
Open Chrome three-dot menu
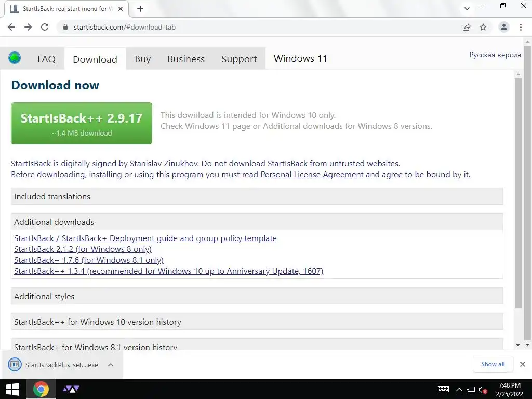point(521,27)
